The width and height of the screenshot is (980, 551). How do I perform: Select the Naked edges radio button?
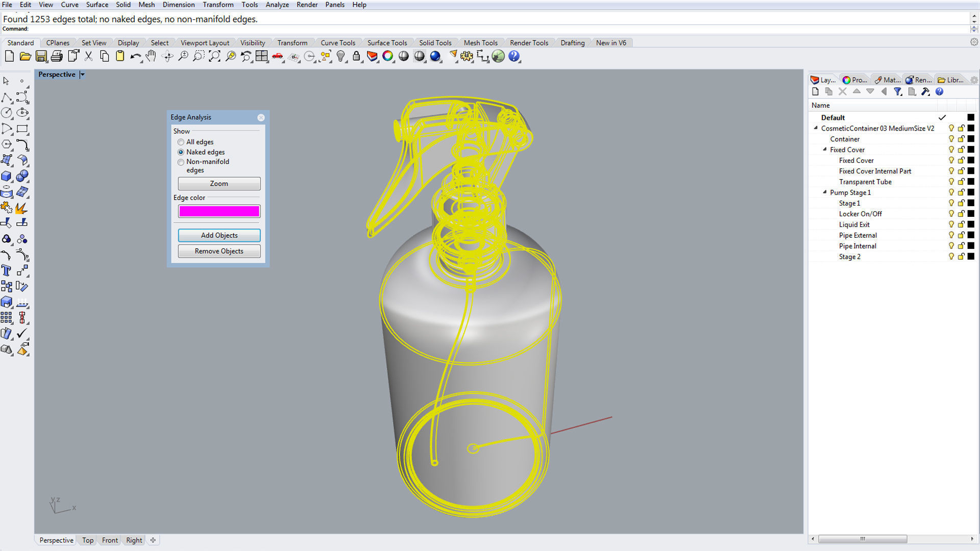click(x=181, y=152)
